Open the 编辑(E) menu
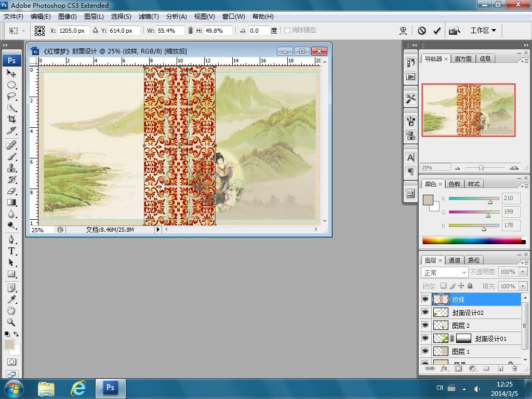The width and height of the screenshot is (532, 399). (x=41, y=16)
